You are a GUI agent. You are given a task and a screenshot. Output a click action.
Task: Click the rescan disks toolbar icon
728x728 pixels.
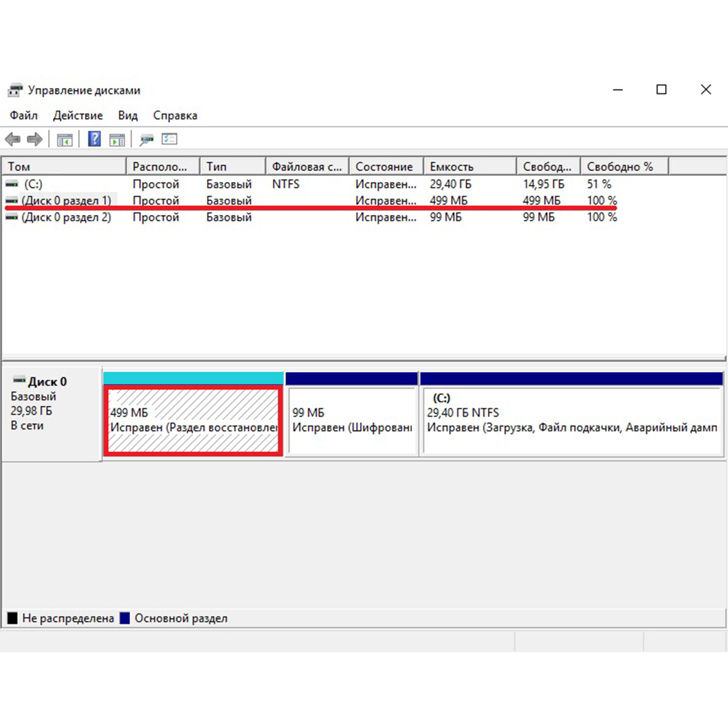coord(146,140)
